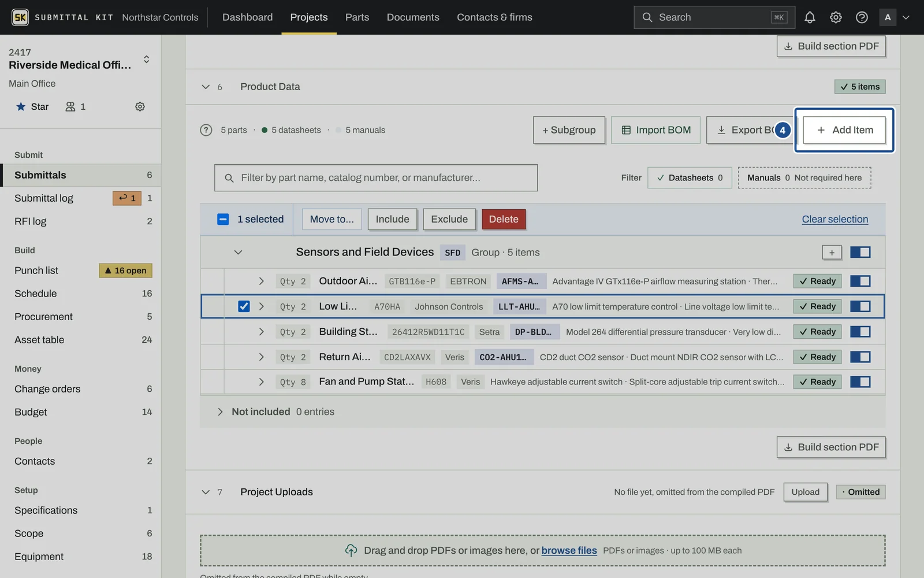Viewport: 924px width, 578px height.
Task: Open project settings gear in sidebar
Action: click(140, 106)
